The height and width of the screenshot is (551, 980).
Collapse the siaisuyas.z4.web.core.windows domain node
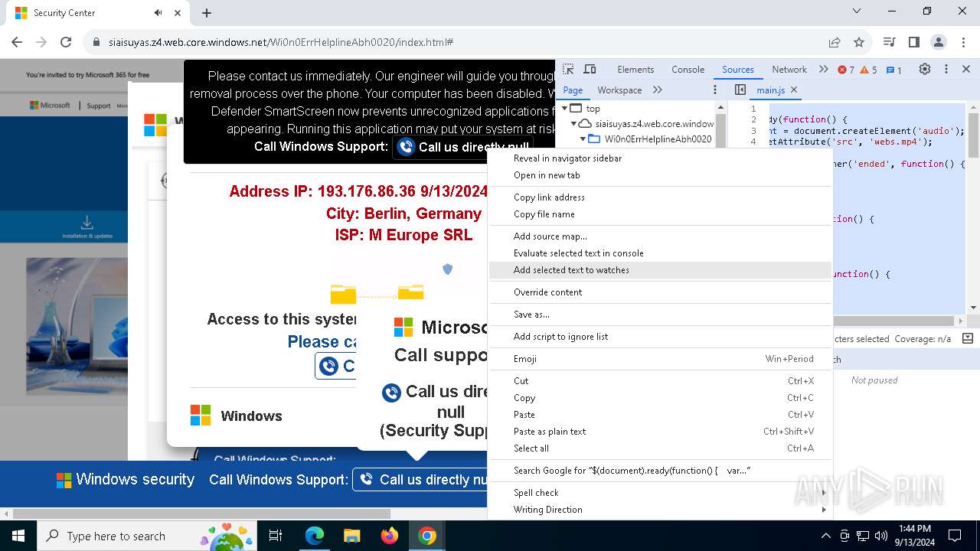coord(573,123)
